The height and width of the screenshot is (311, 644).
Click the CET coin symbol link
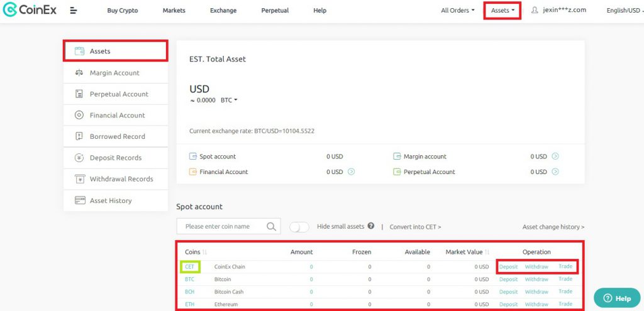(x=189, y=266)
